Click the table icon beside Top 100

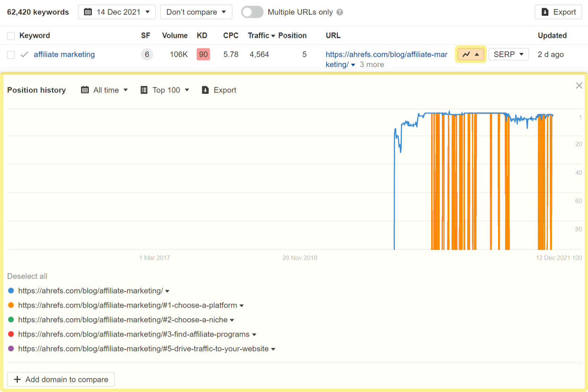144,90
